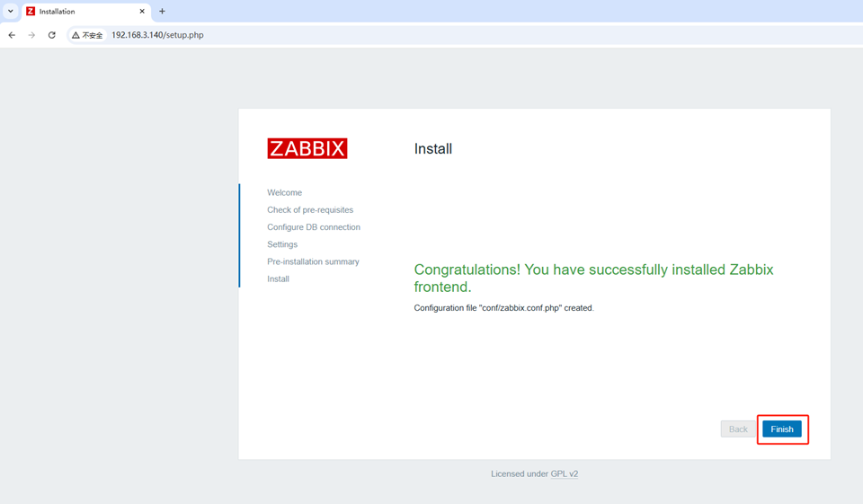Click the Pre-installation summary step
The height and width of the screenshot is (504, 863).
313,261
